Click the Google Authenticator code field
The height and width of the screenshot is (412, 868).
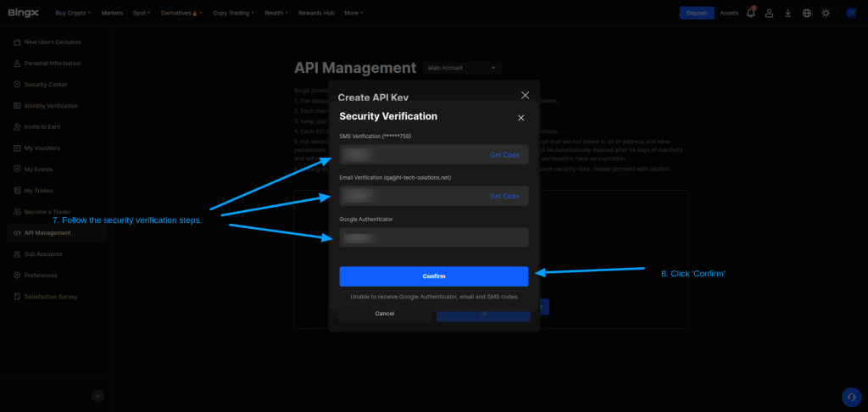pyautogui.click(x=433, y=237)
